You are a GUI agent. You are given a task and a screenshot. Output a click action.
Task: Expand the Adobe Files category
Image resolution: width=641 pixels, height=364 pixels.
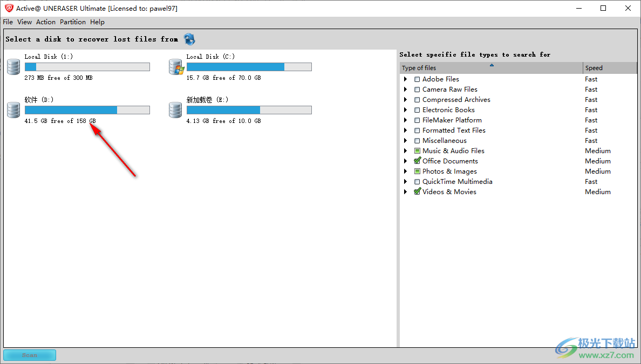tap(406, 79)
